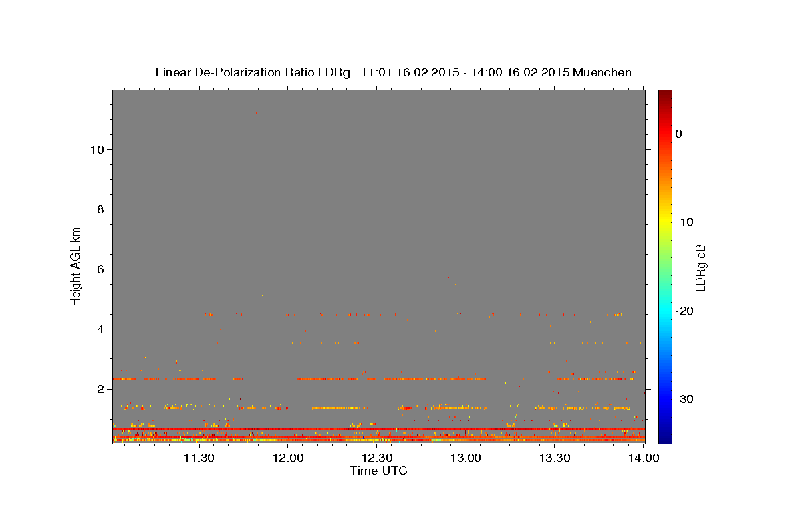The image size is (798, 532).
Task: Click the dark red top of the colorbar
Action: [665, 94]
